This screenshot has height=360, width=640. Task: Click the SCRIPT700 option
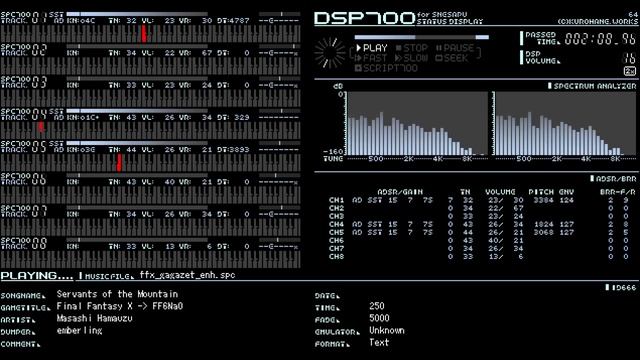[x=386, y=68]
